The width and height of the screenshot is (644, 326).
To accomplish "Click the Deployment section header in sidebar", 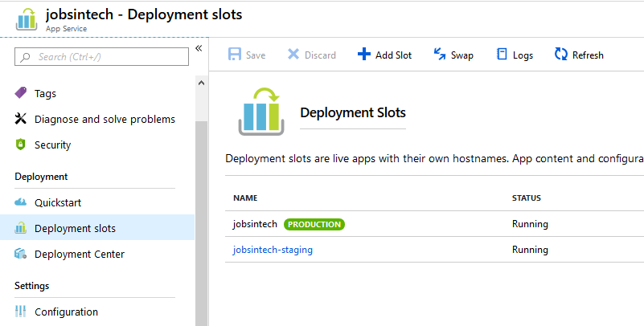I will coord(41,177).
